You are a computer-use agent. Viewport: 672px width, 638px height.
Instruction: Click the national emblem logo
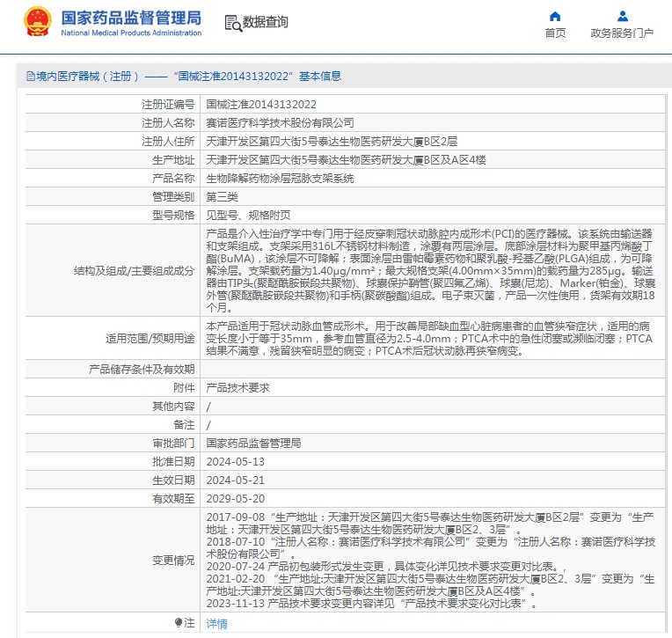tap(38, 21)
